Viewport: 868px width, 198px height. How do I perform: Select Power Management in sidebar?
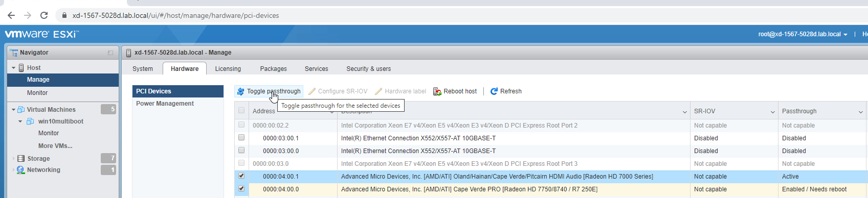click(x=165, y=104)
